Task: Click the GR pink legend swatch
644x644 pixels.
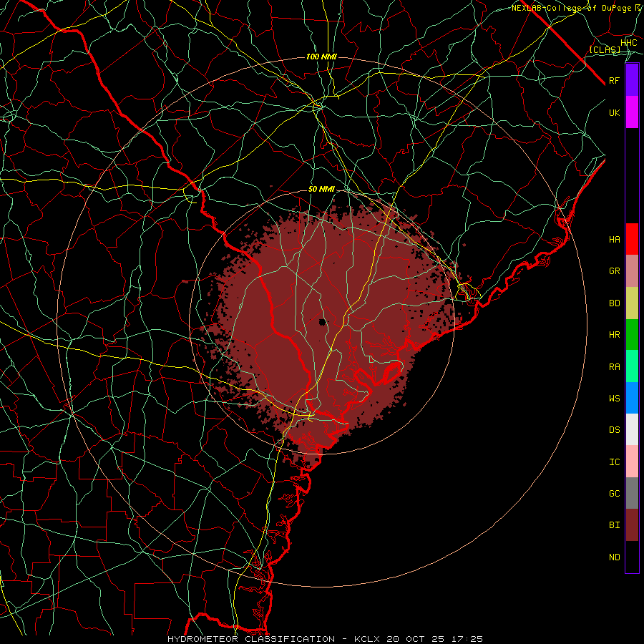Action: (632, 271)
